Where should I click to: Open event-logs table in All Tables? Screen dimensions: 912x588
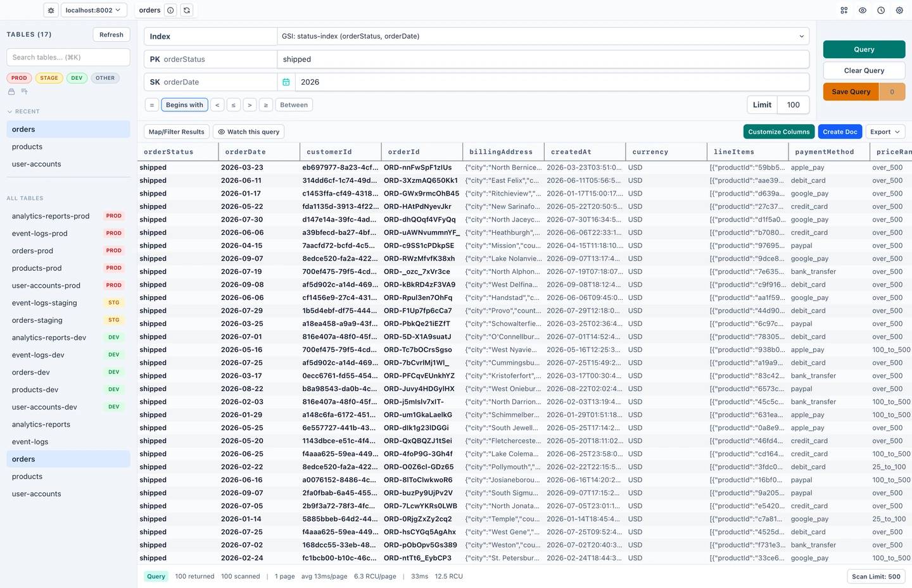(68, 442)
